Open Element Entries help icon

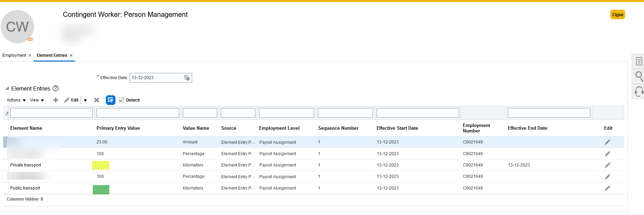click(56, 88)
